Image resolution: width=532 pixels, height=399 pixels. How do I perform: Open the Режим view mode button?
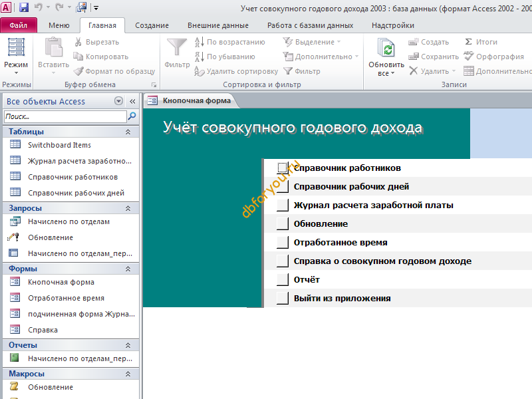pos(16,57)
